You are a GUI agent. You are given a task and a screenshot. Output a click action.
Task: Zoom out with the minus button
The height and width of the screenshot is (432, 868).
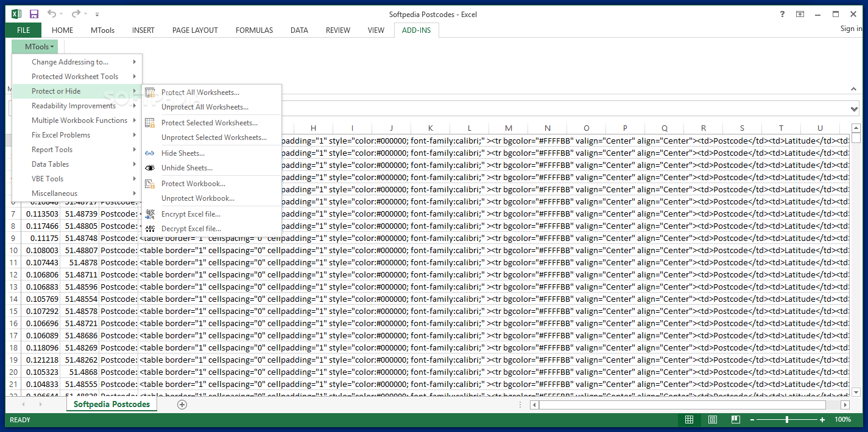tap(752, 420)
